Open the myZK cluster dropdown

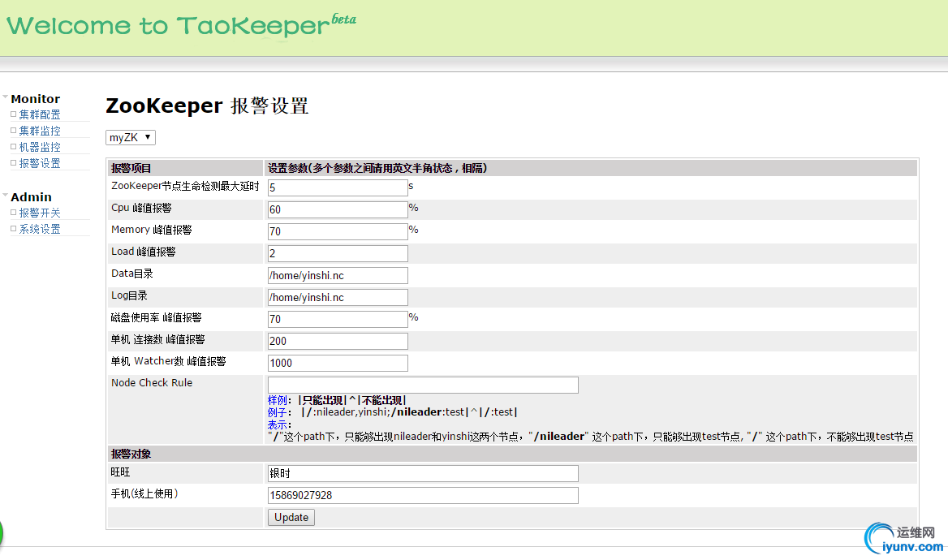(x=131, y=137)
